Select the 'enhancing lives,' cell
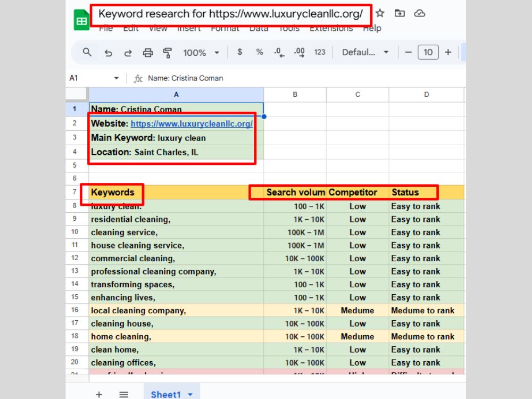 176,297
